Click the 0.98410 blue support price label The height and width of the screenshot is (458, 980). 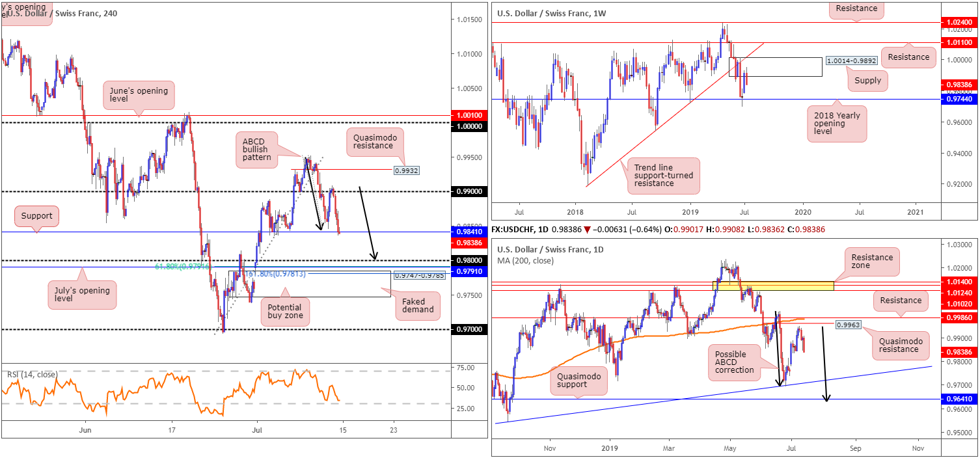point(470,232)
